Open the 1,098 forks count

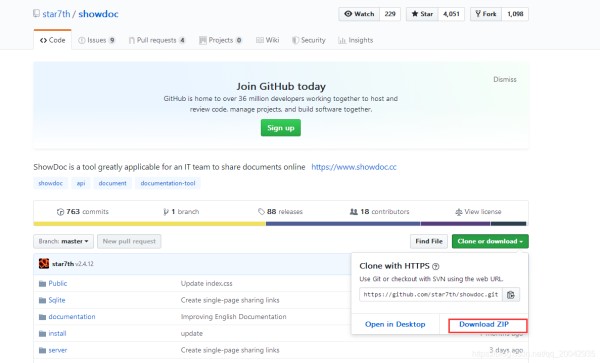click(x=515, y=14)
